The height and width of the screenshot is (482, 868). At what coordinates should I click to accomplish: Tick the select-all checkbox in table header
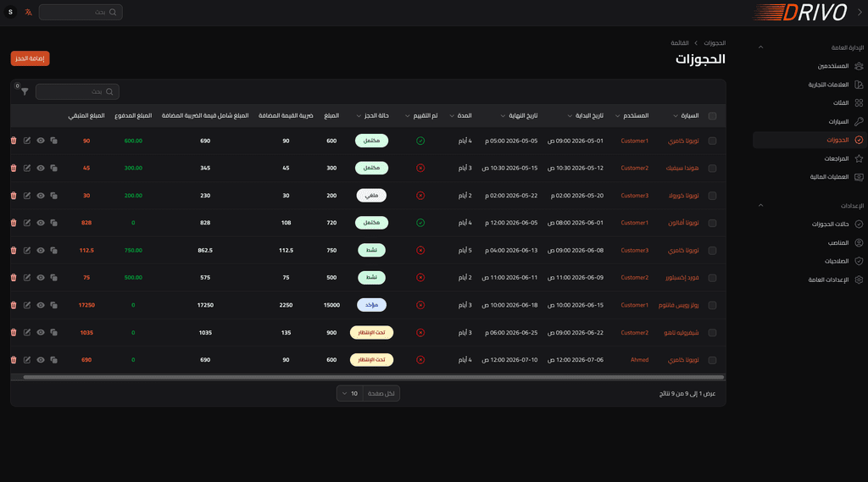pyautogui.click(x=712, y=116)
